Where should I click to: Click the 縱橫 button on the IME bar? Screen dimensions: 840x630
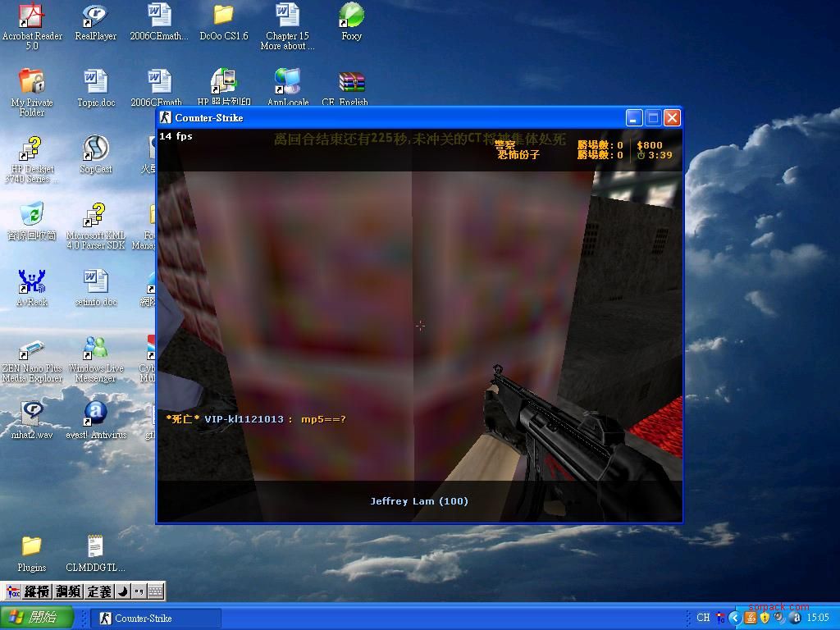(38, 591)
